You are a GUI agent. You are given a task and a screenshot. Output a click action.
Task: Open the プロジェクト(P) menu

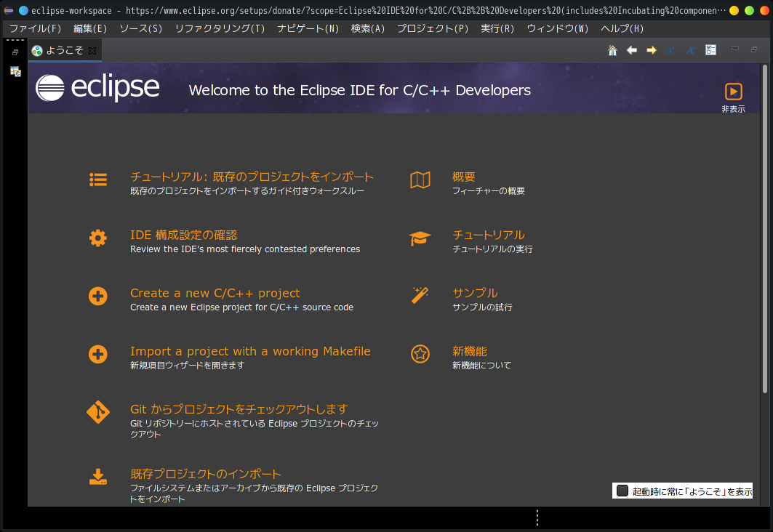tap(433, 28)
